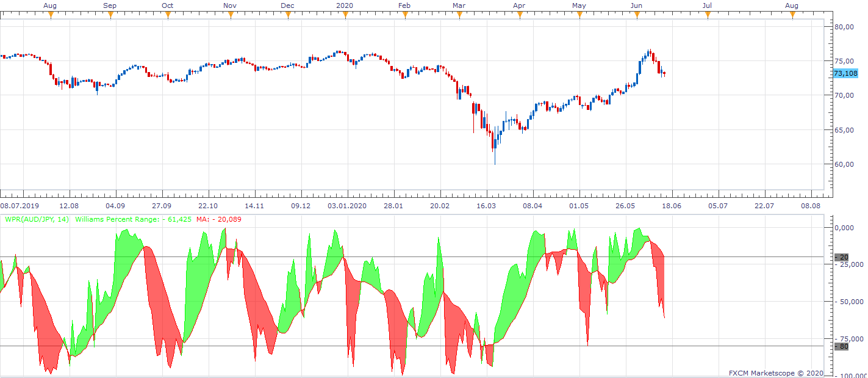The width and height of the screenshot is (868, 378).
Task: Click the 22.07 date axis label
Action: (x=764, y=206)
